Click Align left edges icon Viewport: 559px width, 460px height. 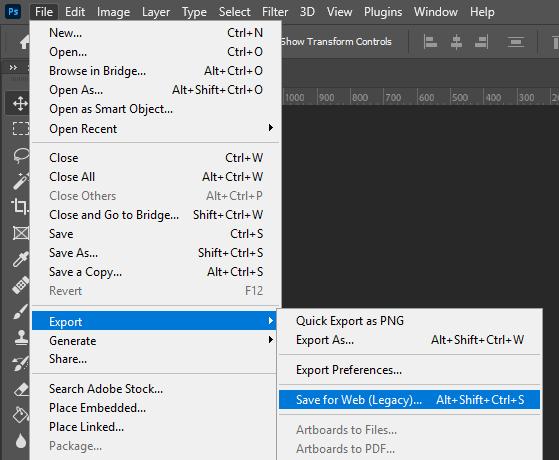430,42
